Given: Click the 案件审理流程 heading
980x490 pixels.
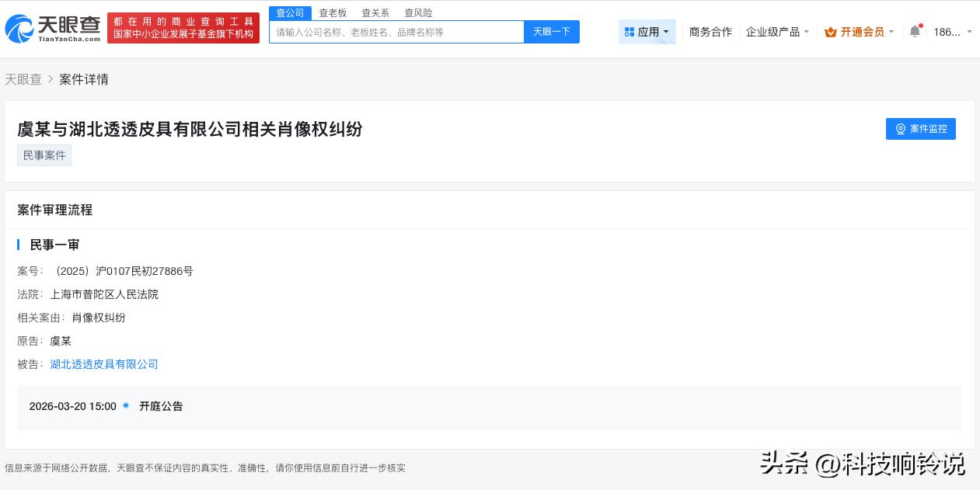Looking at the screenshot, I should pos(55,210).
